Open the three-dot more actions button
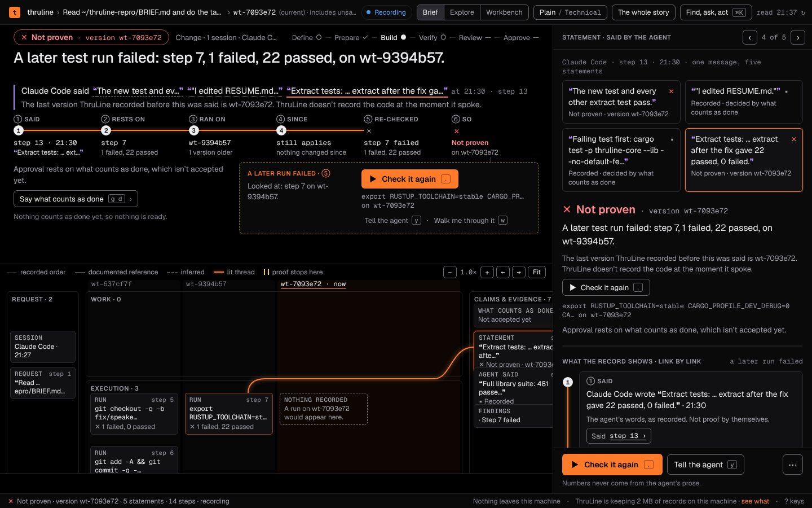Viewport: 812px width, 508px height. pyautogui.click(x=792, y=465)
